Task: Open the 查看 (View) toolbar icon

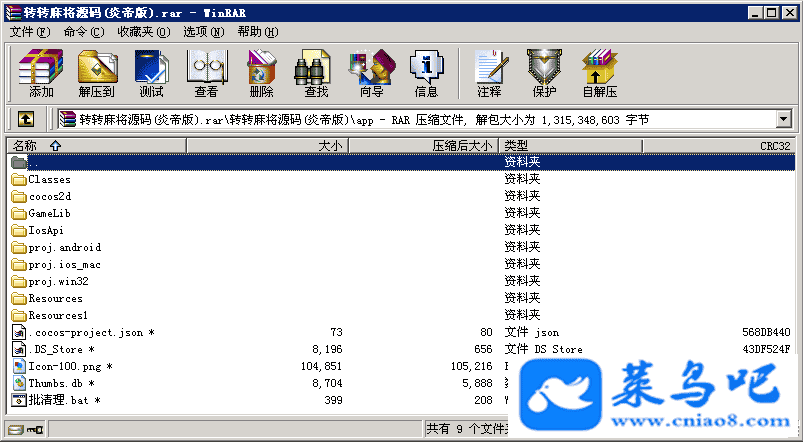Action: (x=206, y=73)
